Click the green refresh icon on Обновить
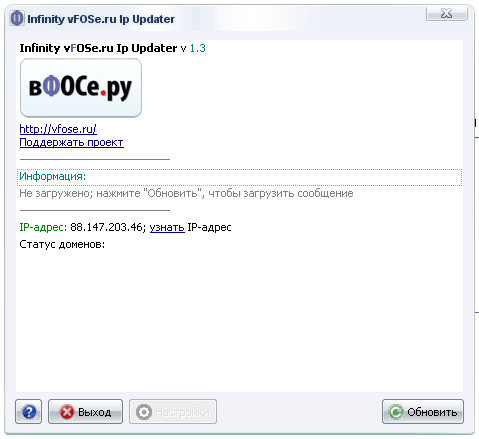 tap(396, 412)
